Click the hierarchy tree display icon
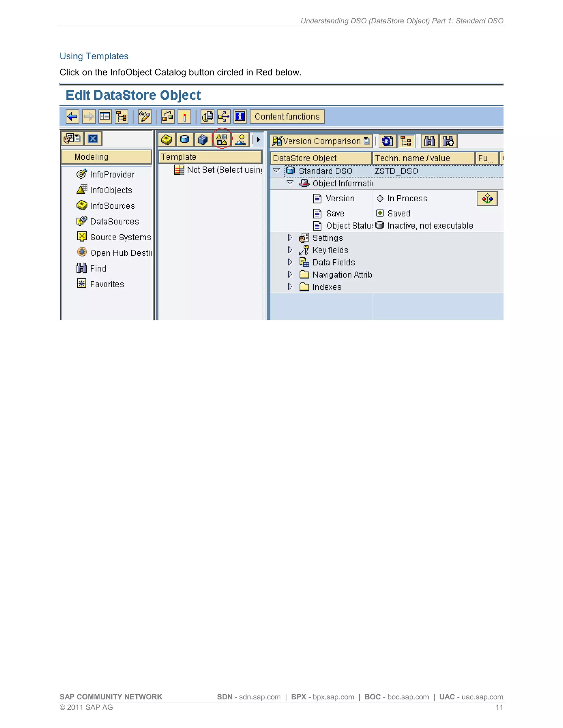Screen dimensions: 563x728 tap(406, 141)
